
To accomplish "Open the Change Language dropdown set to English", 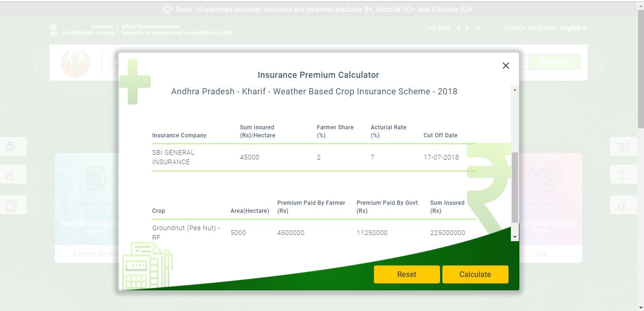I will (572, 28).
